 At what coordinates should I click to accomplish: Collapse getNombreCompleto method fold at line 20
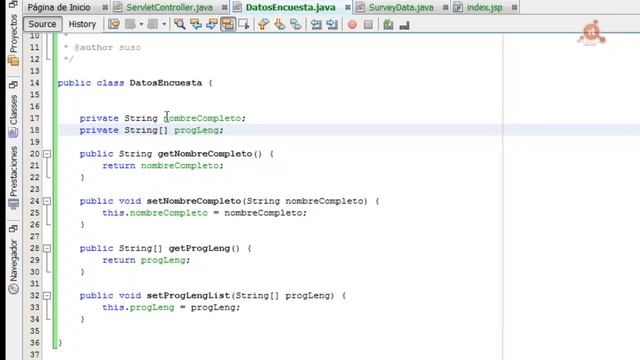[47, 154]
